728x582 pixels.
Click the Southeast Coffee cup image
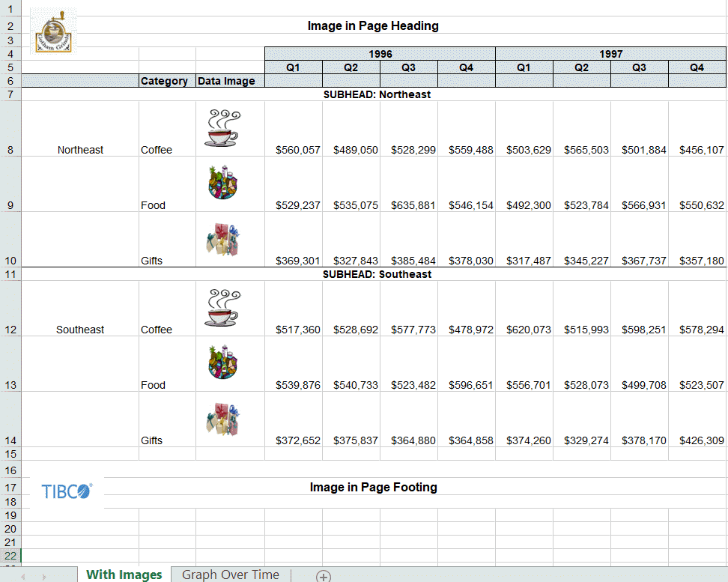pos(223,308)
